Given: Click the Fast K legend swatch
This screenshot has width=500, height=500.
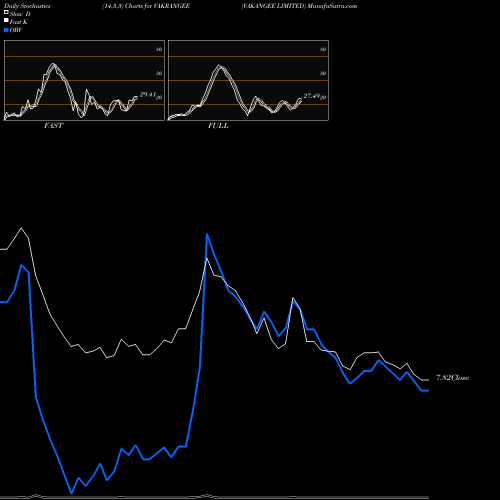Looking at the screenshot, I should click(x=6, y=20).
